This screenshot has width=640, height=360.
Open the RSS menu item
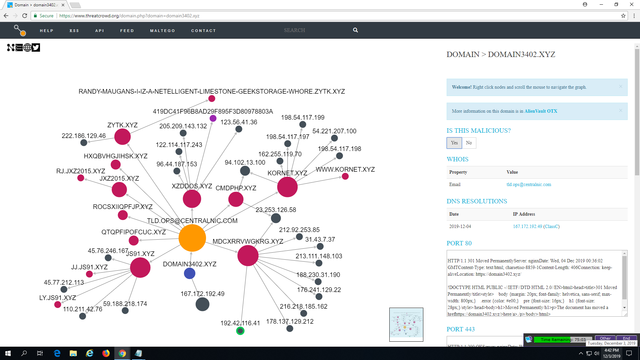[x=74, y=31]
